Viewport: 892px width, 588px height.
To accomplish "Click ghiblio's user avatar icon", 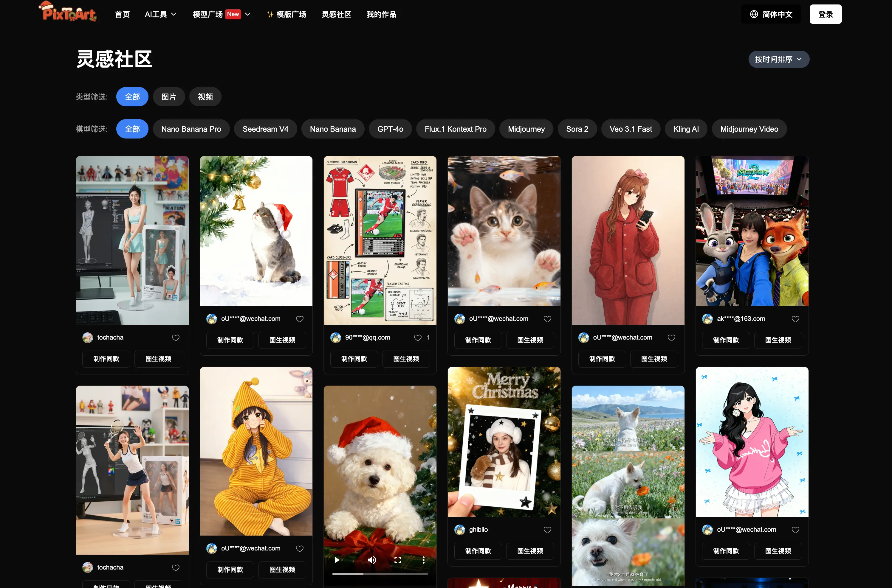I will (x=459, y=530).
